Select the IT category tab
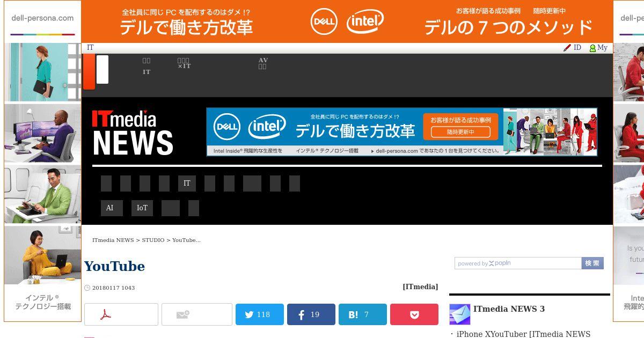The width and height of the screenshot is (644, 338). coord(187,183)
